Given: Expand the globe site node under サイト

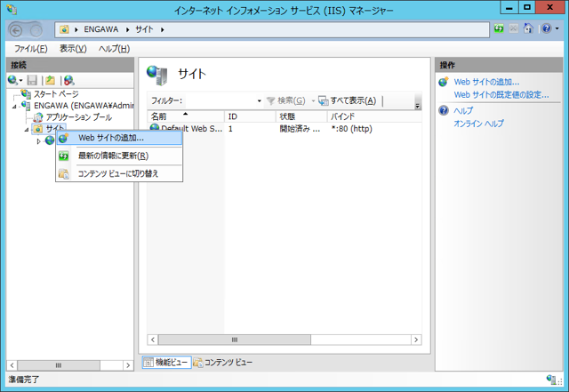Looking at the screenshot, I should coord(38,141).
